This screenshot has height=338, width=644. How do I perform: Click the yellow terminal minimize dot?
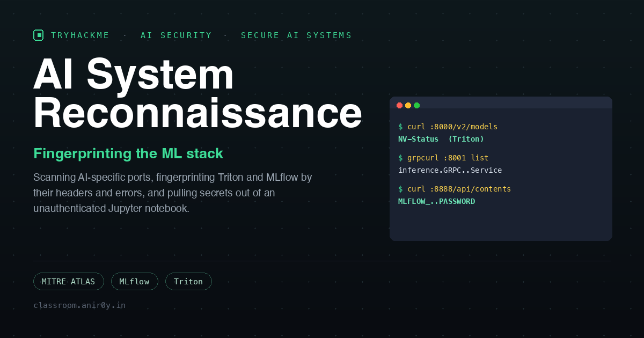pyautogui.click(x=408, y=105)
